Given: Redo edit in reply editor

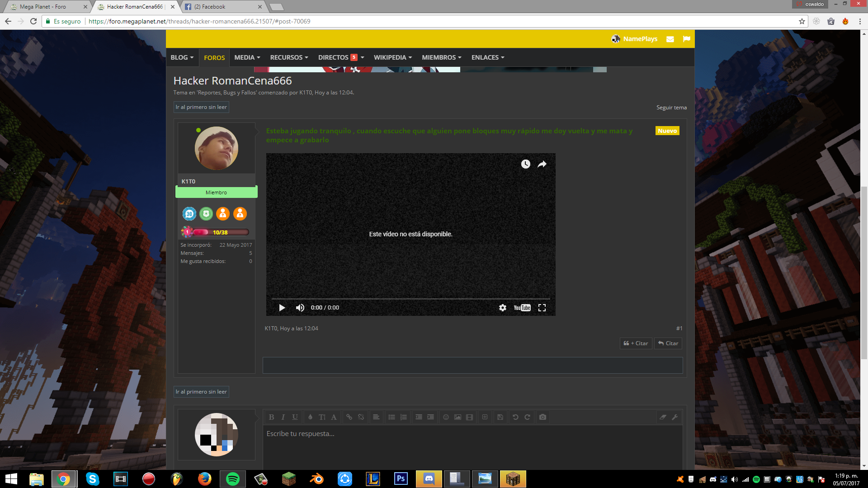Looking at the screenshot, I should tap(527, 417).
